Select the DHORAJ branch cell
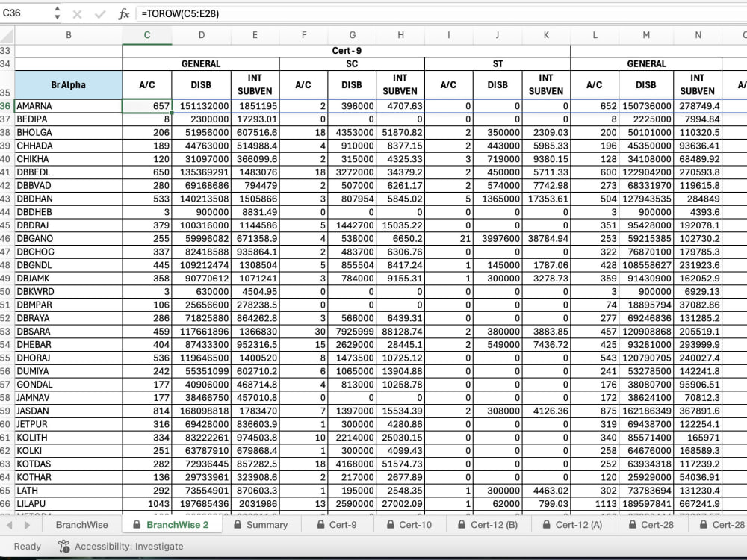Viewport: 747px width, 560px height. 69,358
